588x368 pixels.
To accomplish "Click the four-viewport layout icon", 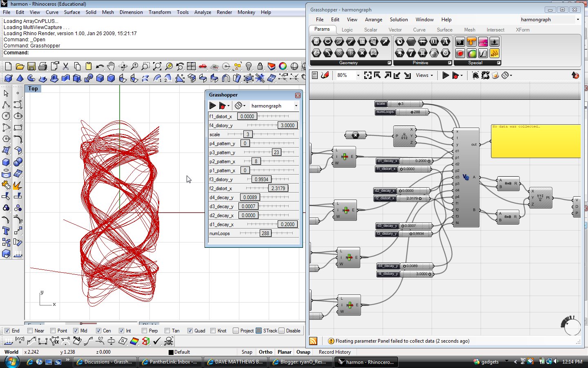I will pyautogui.click(x=191, y=66).
